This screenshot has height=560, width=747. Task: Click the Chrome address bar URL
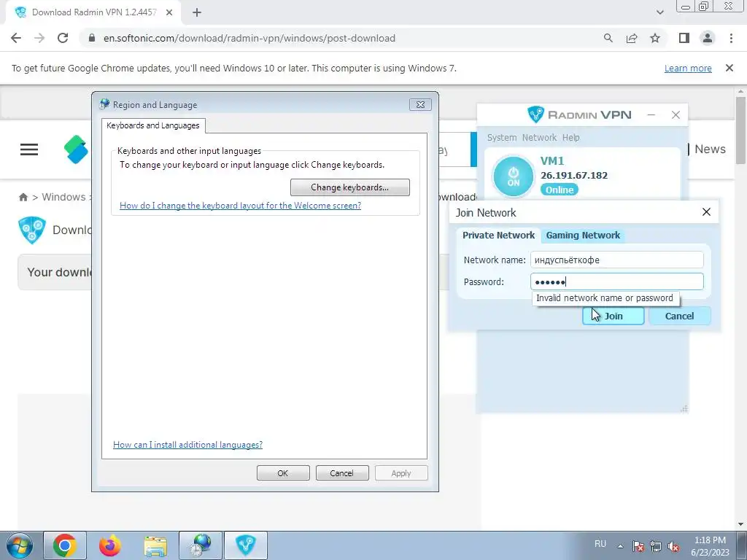click(249, 38)
